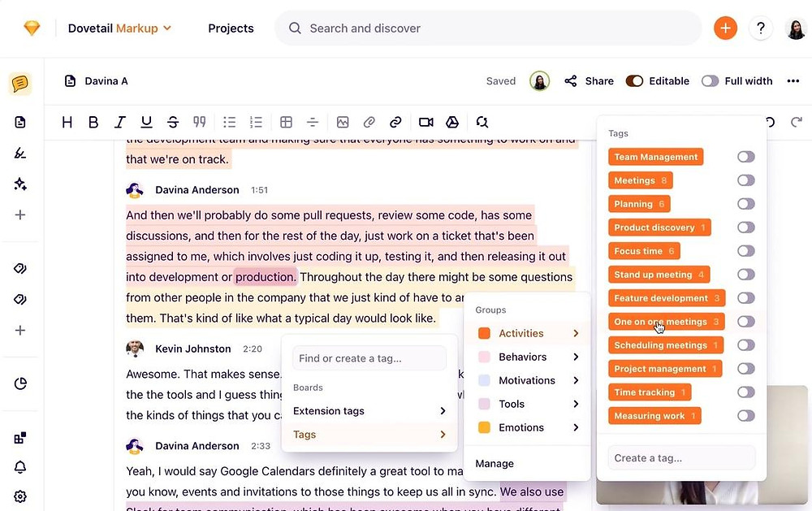812x511 pixels.
Task: Click the redo arrow icon
Action: pyautogui.click(x=796, y=123)
